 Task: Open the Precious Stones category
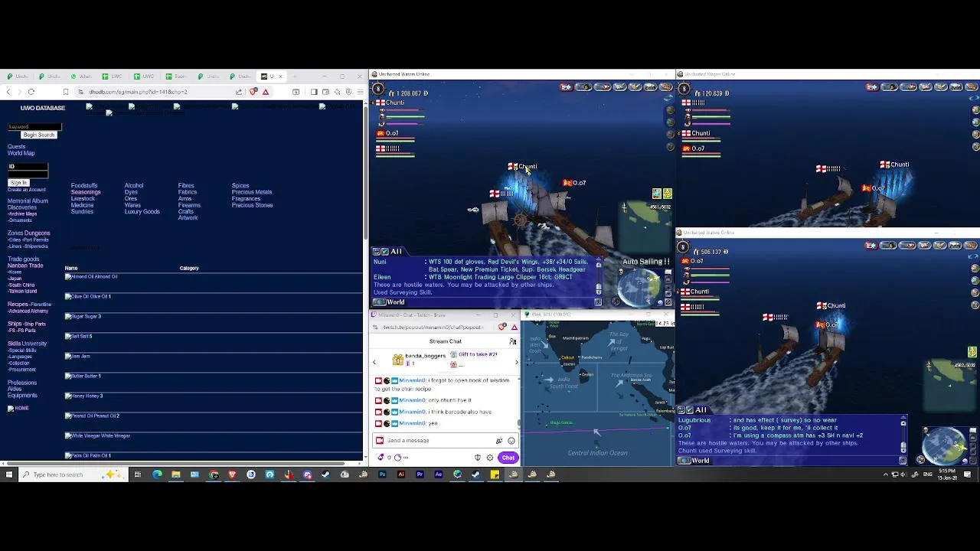point(253,205)
